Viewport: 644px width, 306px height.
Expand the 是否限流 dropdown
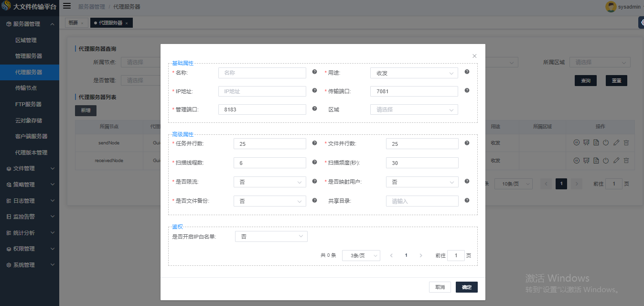[x=269, y=182]
